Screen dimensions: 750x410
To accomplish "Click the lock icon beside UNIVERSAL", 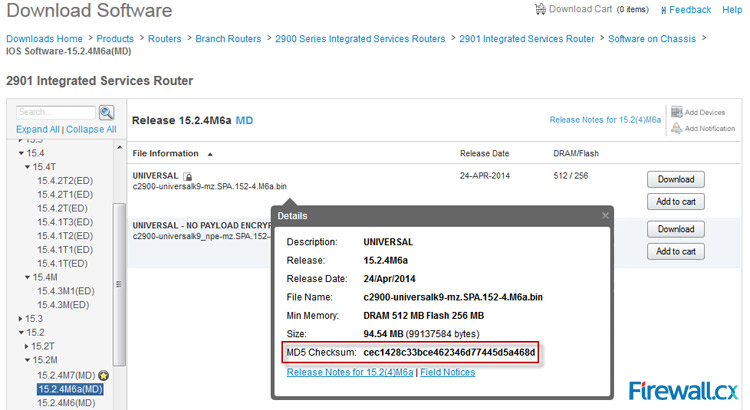I will pyautogui.click(x=187, y=176).
